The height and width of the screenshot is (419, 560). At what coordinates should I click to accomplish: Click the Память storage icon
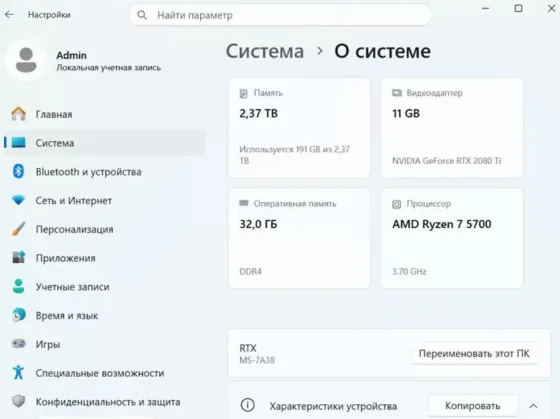(x=244, y=94)
